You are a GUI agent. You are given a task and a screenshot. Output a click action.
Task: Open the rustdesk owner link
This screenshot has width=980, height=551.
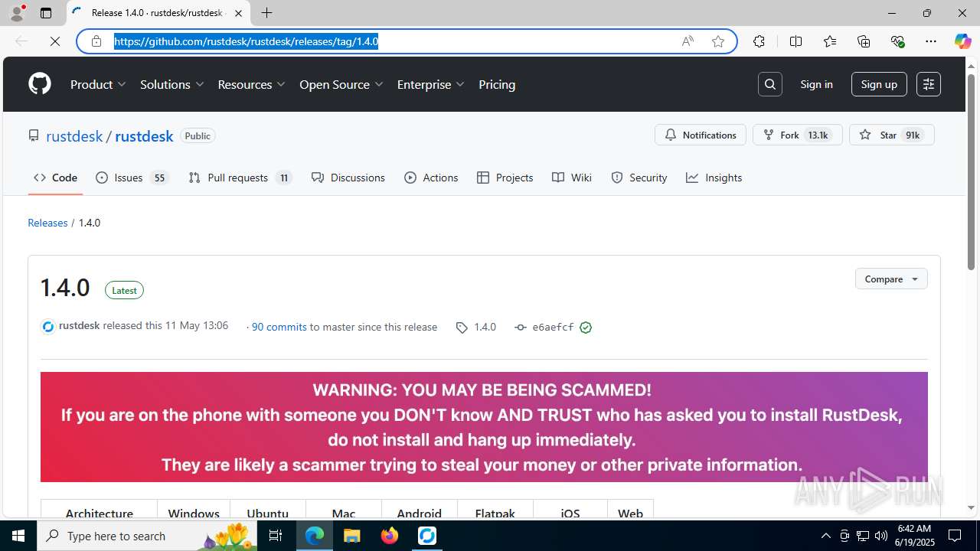[74, 136]
